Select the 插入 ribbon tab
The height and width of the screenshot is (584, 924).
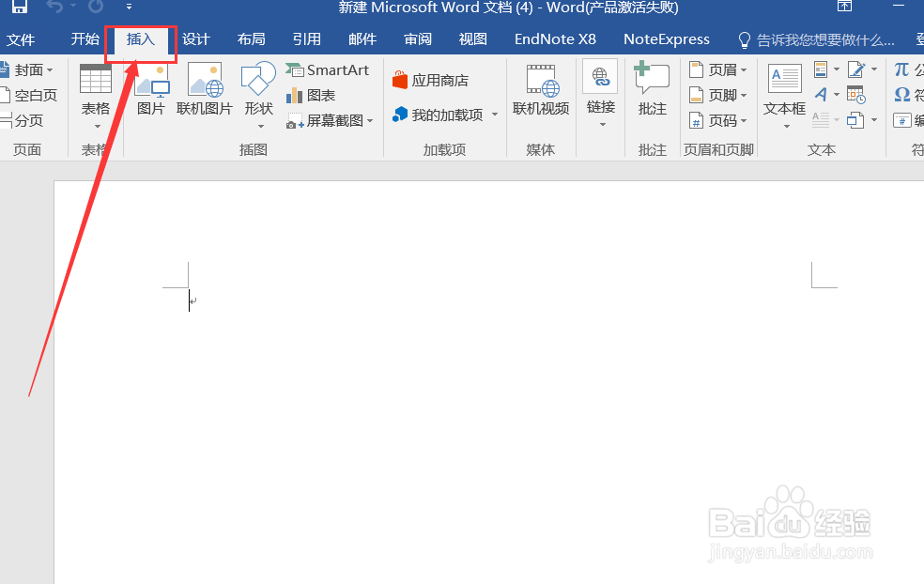140,38
